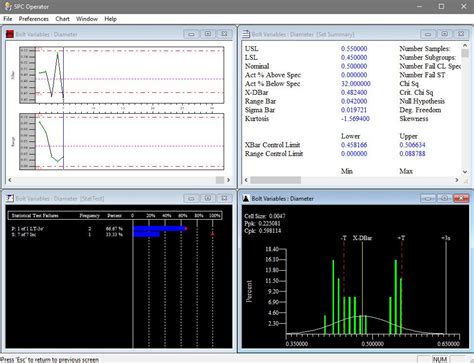The image size is (474, 363).
Task: Maximize the Set Summary window
Action: pos(444,34)
